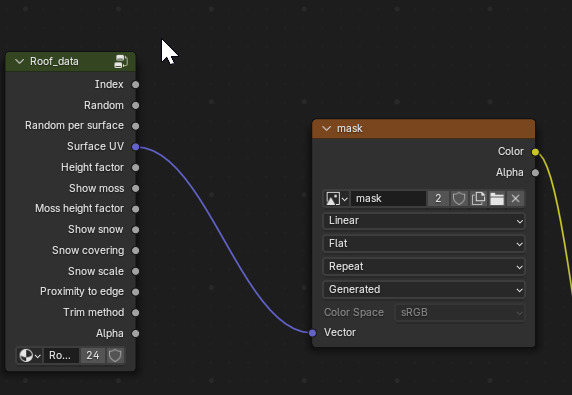Open the image browse dropdown in mask node
The height and width of the screenshot is (395, 572).
click(337, 199)
